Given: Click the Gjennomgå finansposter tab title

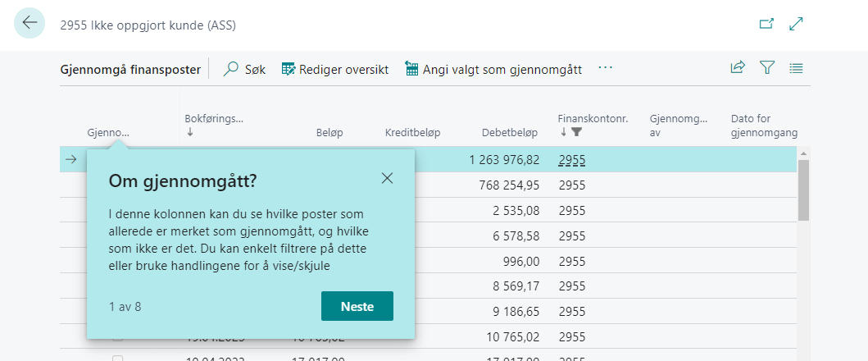Looking at the screenshot, I should (x=131, y=70).
